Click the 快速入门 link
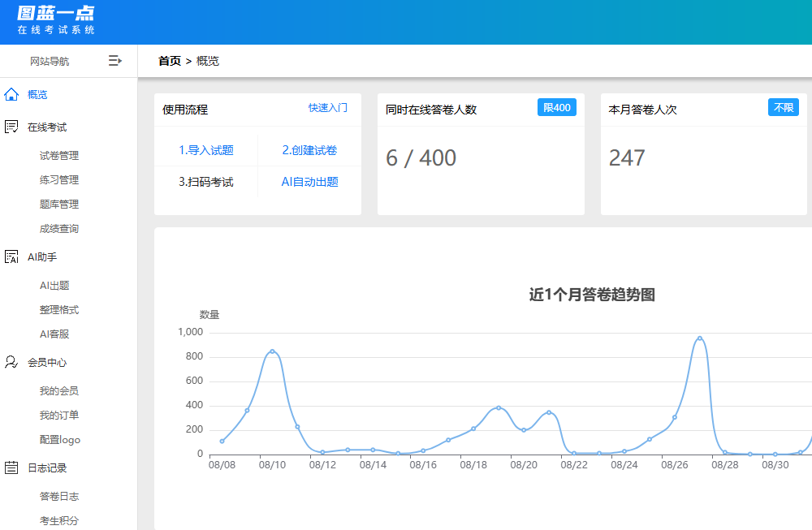812x530 pixels. pos(328,108)
